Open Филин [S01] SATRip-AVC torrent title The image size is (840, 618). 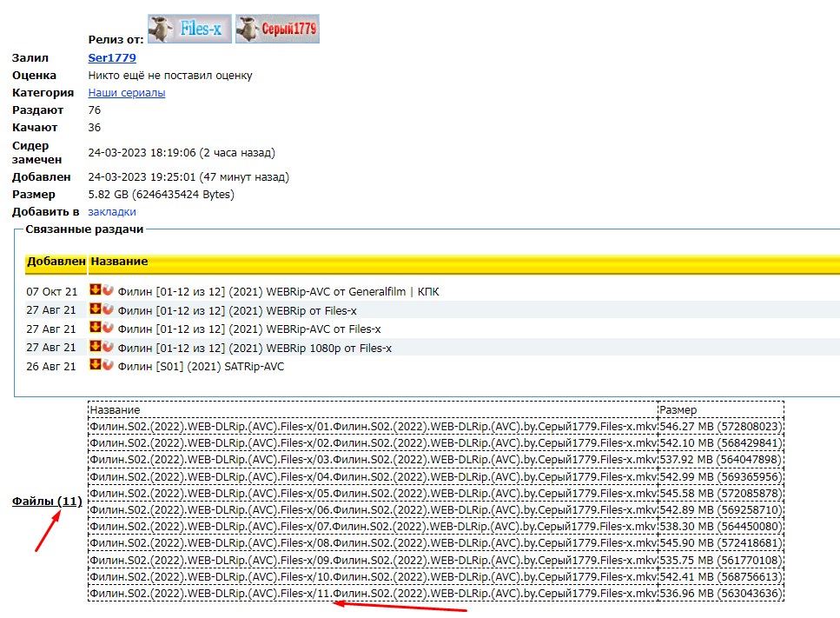click(200, 367)
